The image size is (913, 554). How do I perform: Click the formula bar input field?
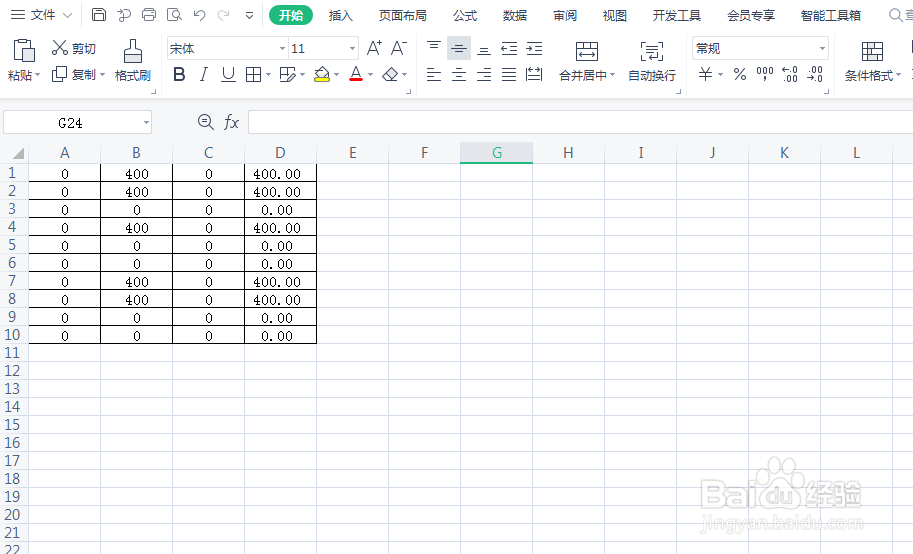580,122
